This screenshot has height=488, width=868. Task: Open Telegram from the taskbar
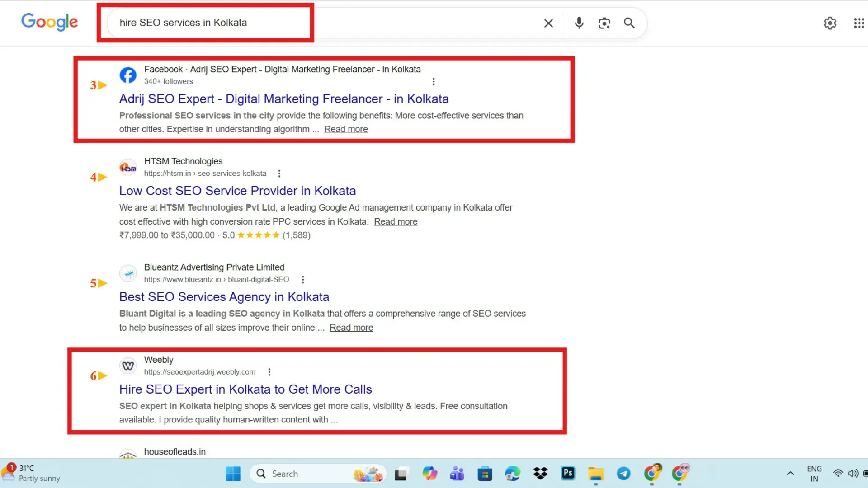tap(623, 474)
